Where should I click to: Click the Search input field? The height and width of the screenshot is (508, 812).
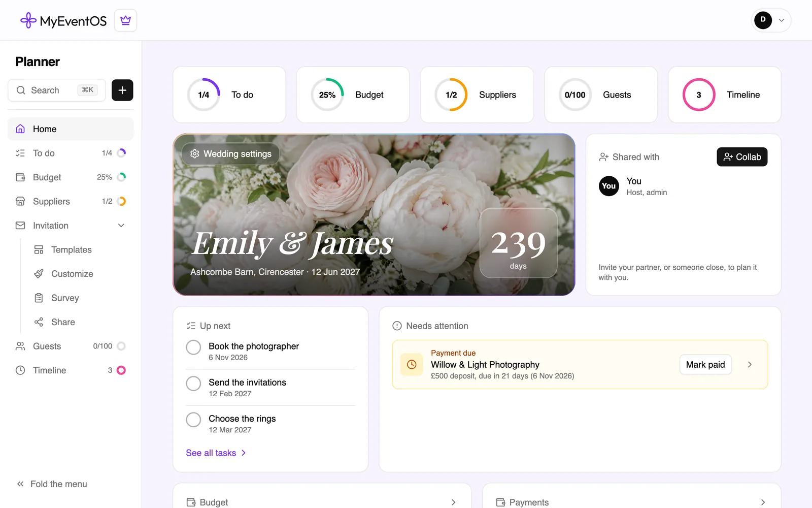click(57, 90)
